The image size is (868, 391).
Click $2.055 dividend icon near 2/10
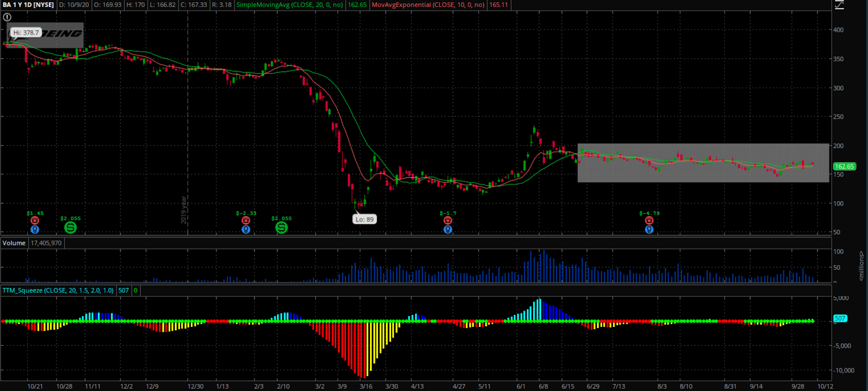[282, 228]
